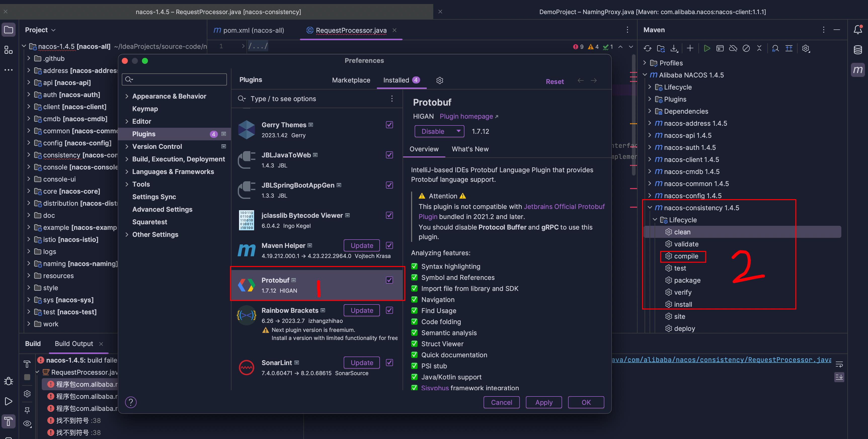Switch to pom.xml (nacos-all) editor tab

point(249,30)
